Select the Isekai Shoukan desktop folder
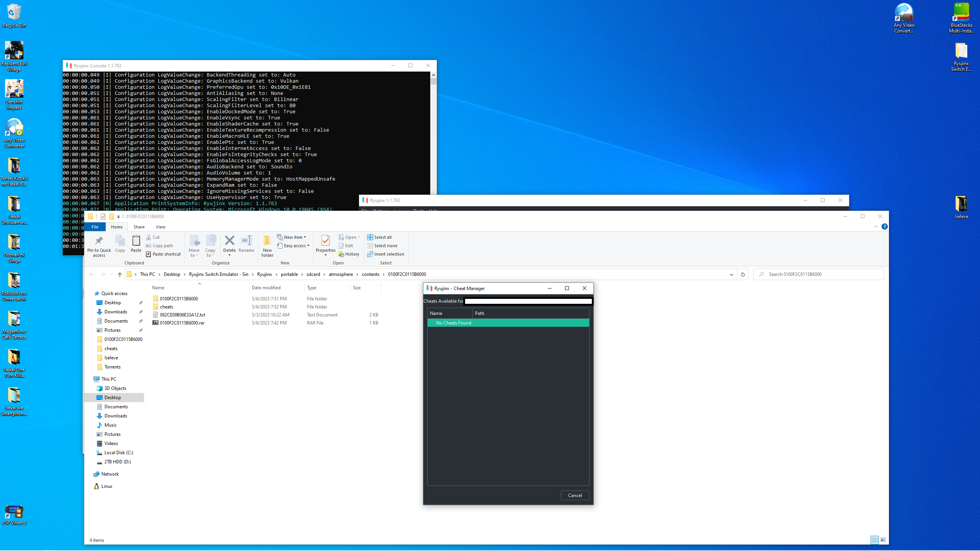Viewport: 980px width, 551px height. [14, 209]
